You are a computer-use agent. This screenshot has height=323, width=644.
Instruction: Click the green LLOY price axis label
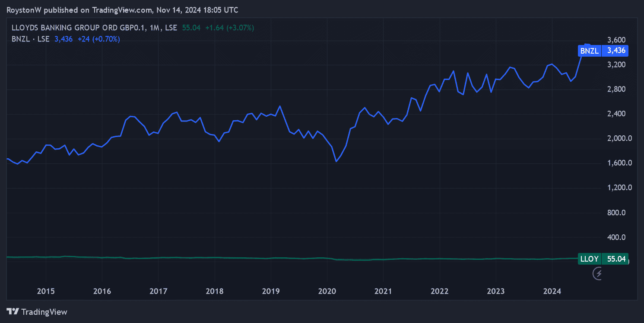[589, 259]
